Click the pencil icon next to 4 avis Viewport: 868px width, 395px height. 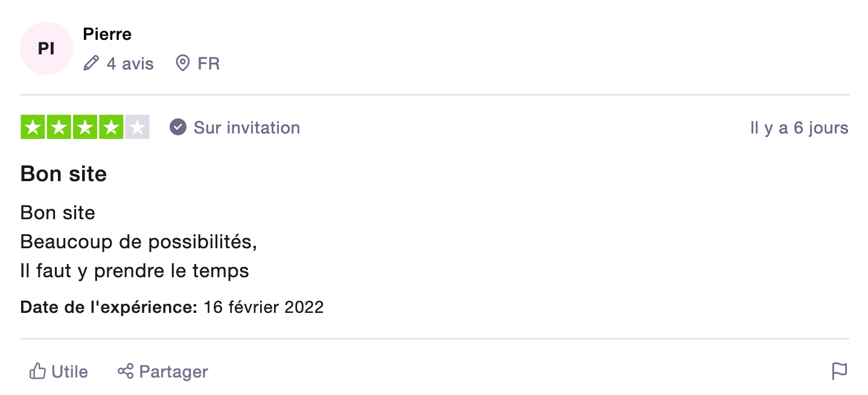click(91, 63)
